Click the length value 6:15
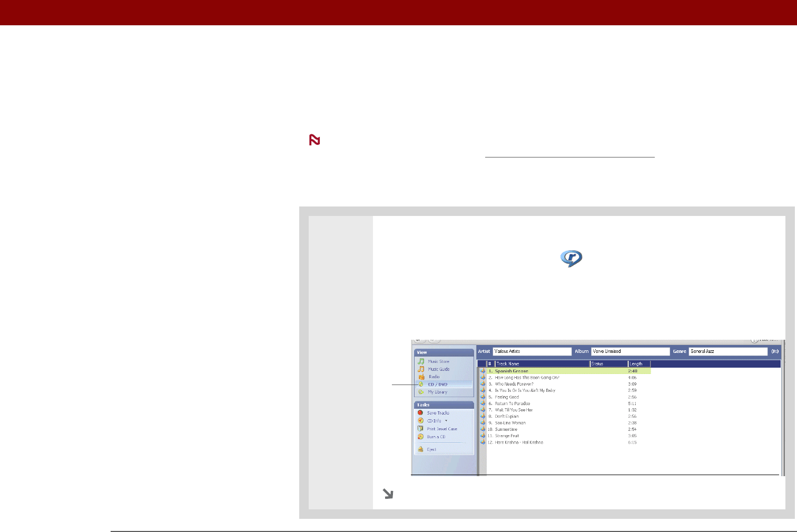Image resolution: width=797 pixels, height=532 pixels. (x=632, y=442)
